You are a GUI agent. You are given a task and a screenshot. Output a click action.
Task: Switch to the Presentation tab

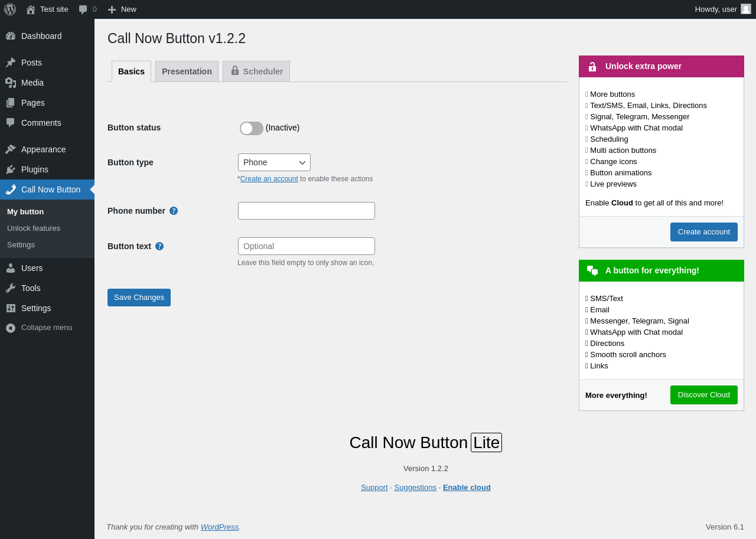pyautogui.click(x=187, y=71)
